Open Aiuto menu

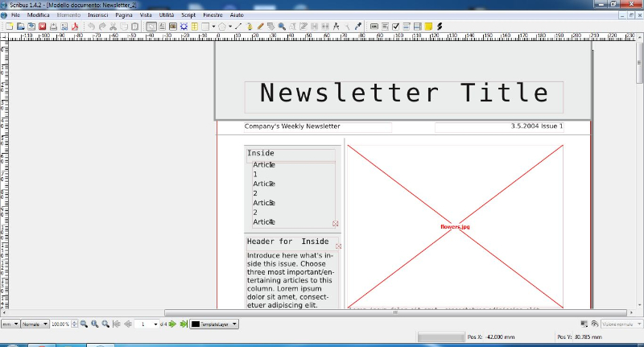click(x=237, y=14)
